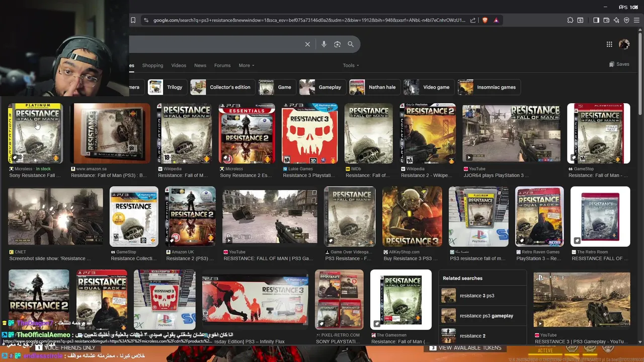Screen dimensions: 644x362
Task: Open the Microless Platinum Fall of Man thumbnail
Action: 35,133
